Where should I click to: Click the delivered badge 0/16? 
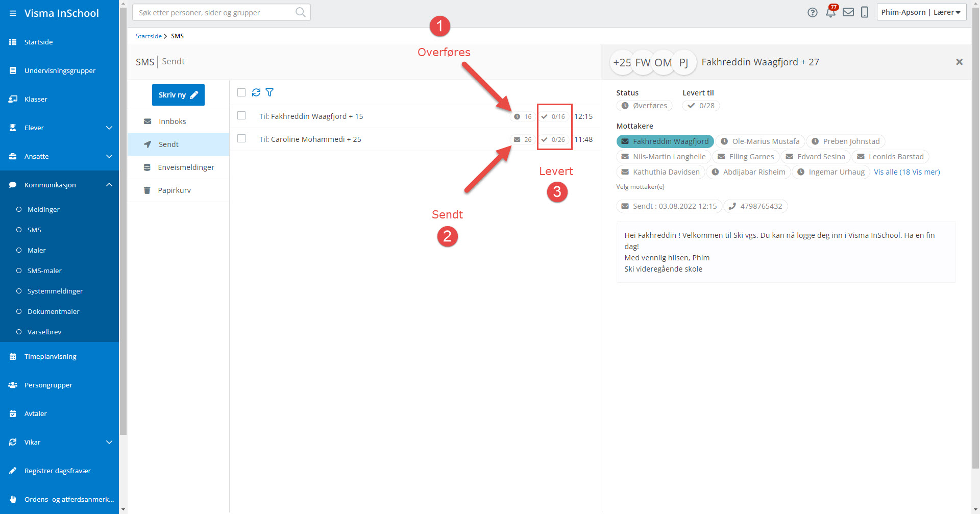(554, 117)
